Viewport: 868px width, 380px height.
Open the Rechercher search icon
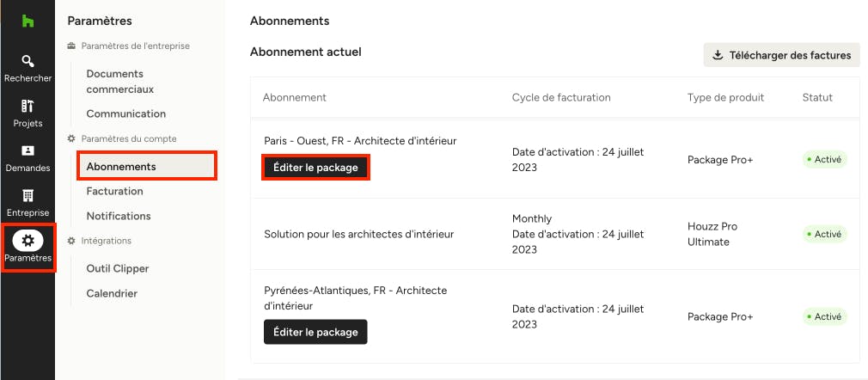point(28,61)
